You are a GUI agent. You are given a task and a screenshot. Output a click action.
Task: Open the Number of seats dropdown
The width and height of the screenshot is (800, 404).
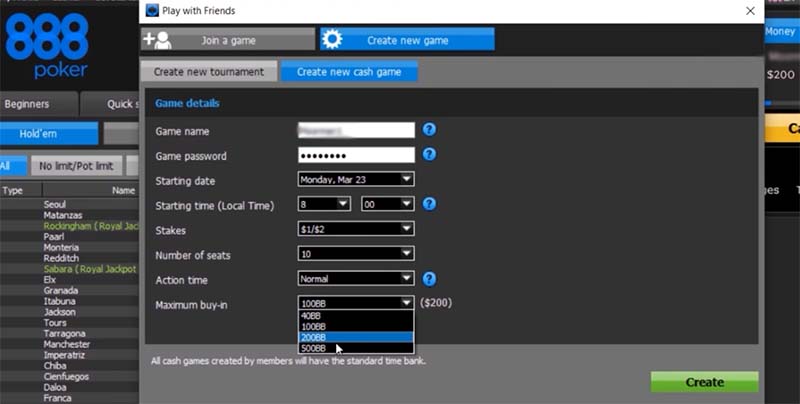point(356,254)
